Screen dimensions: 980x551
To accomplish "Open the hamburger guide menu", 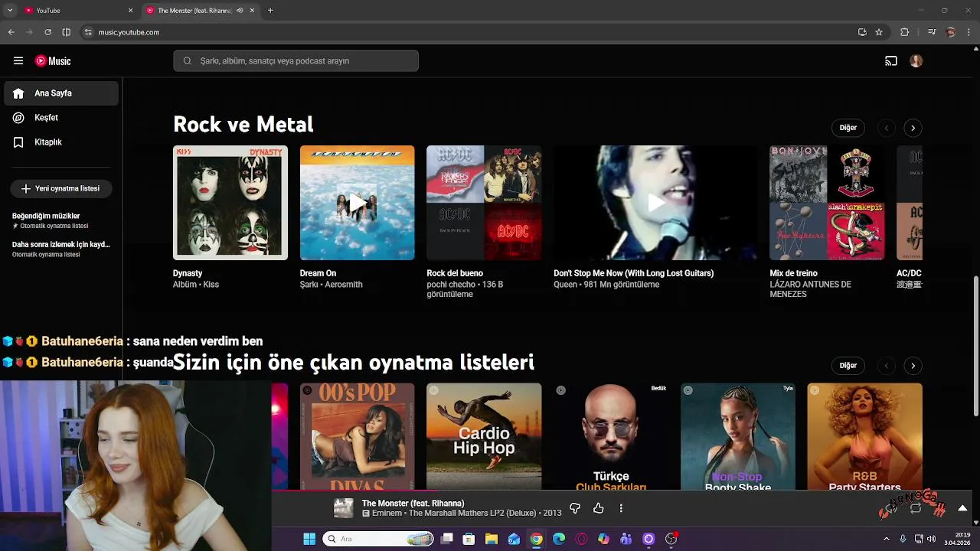I will [18, 61].
